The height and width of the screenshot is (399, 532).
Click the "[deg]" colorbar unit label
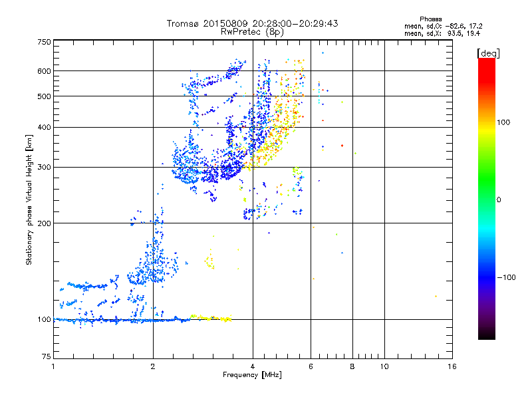[x=488, y=53]
